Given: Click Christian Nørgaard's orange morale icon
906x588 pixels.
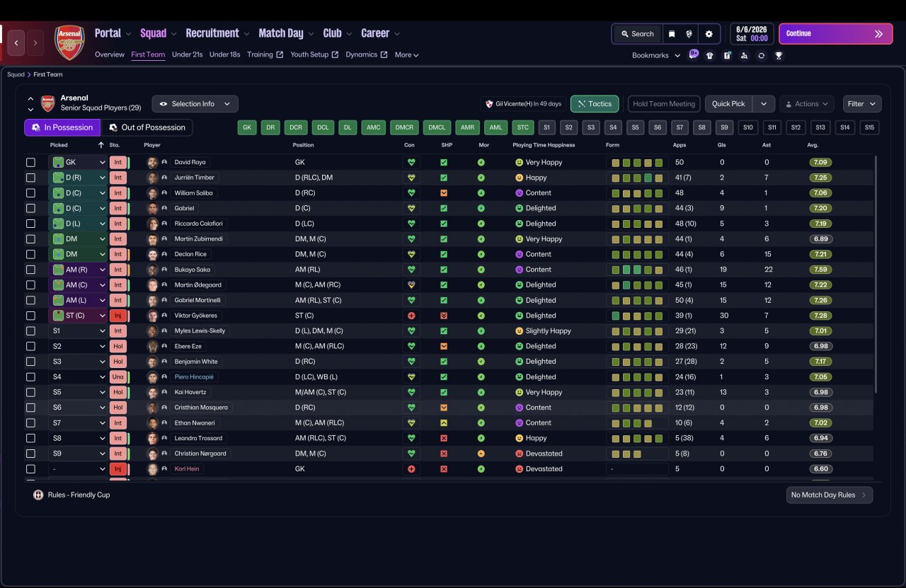Looking at the screenshot, I should pyautogui.click(x=481, y=454).
